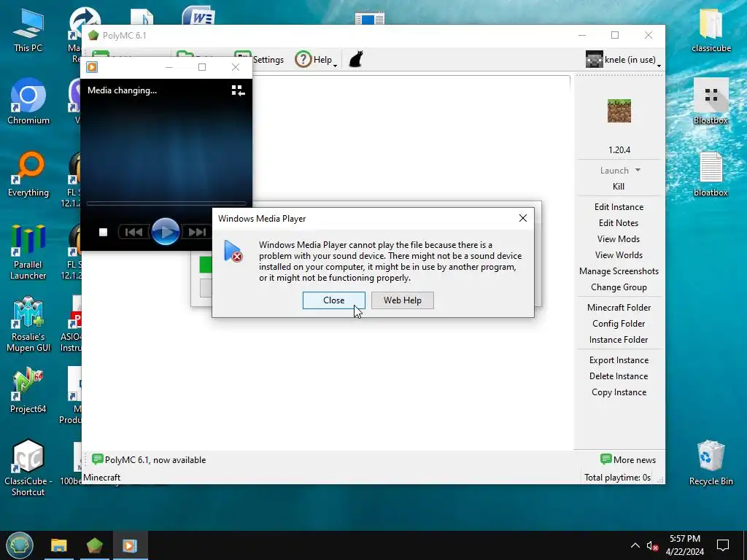Open View Worlds
The width and height of the screenshot is (747, 560).
coord(619,255)
